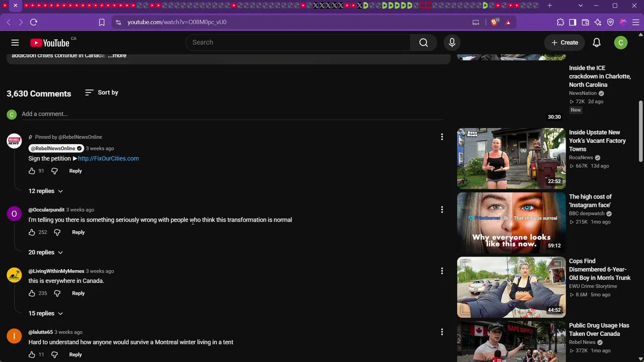This screenshot has height=362, width=644.
Task: Click the install app icon in address bar
Action: (x=475, y=22)
